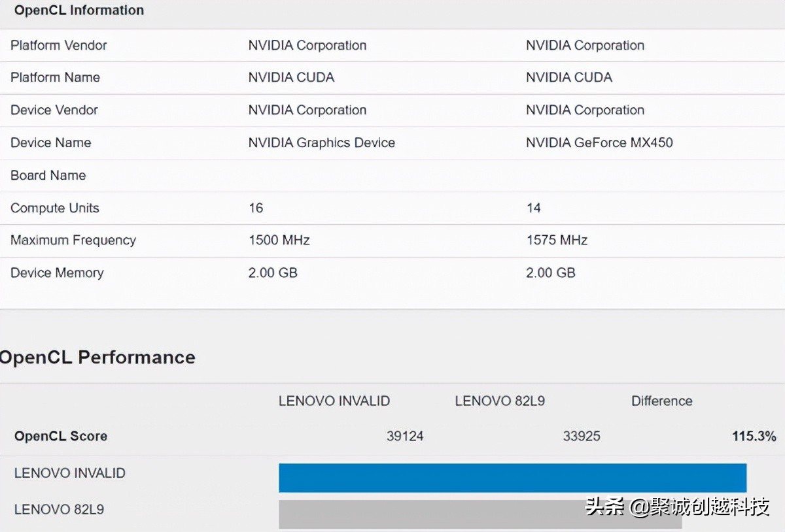The width and height of the screenshot is (785, 532).
Task: Select the NVIDIA GeForce MX450 device name
Action: tap(599, 142)
